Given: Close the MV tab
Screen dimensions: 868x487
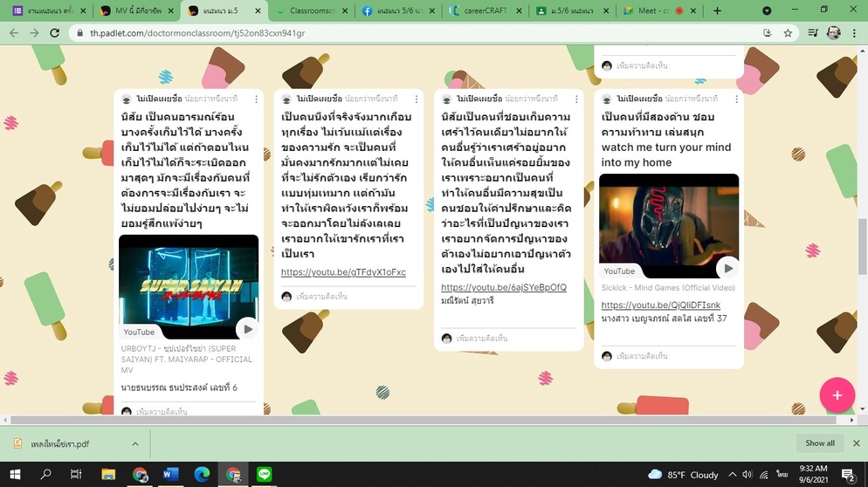Looking at the screenshot, I should click(170, 10).
